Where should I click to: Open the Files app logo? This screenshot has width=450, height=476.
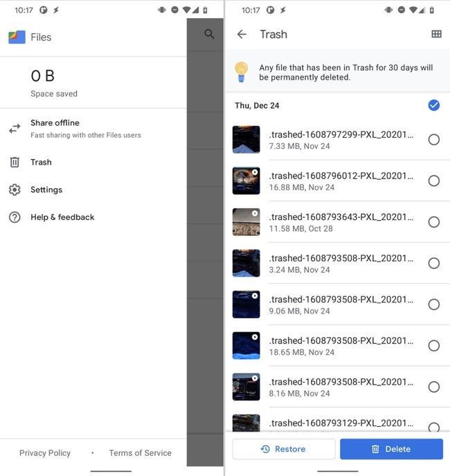click(x=17, y=37)
